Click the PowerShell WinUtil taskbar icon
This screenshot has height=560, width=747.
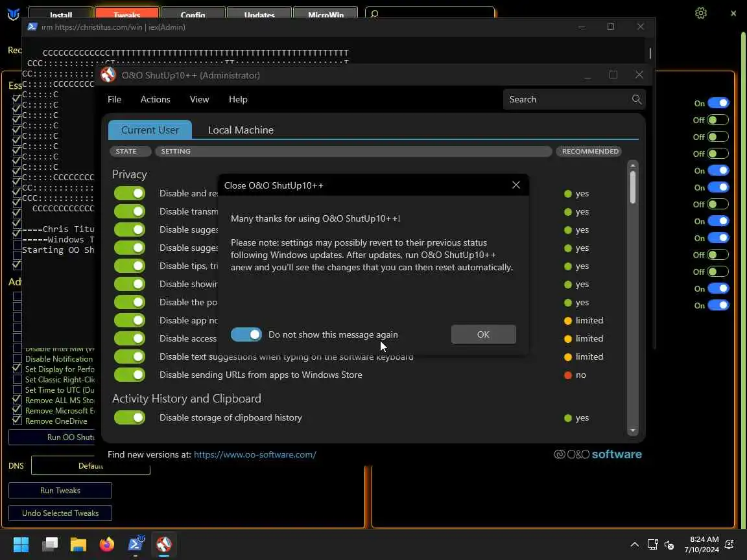[x=136, y=544]
